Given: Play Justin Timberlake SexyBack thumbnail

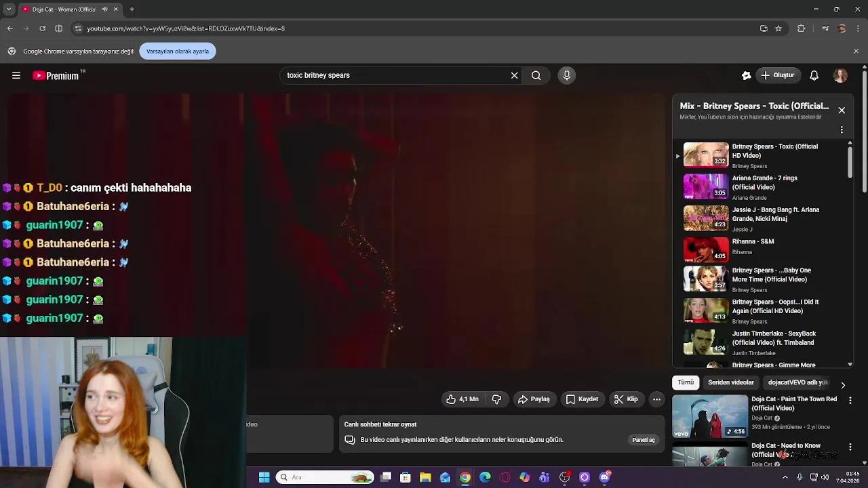Looking at the screenshot, I should 706,342.
